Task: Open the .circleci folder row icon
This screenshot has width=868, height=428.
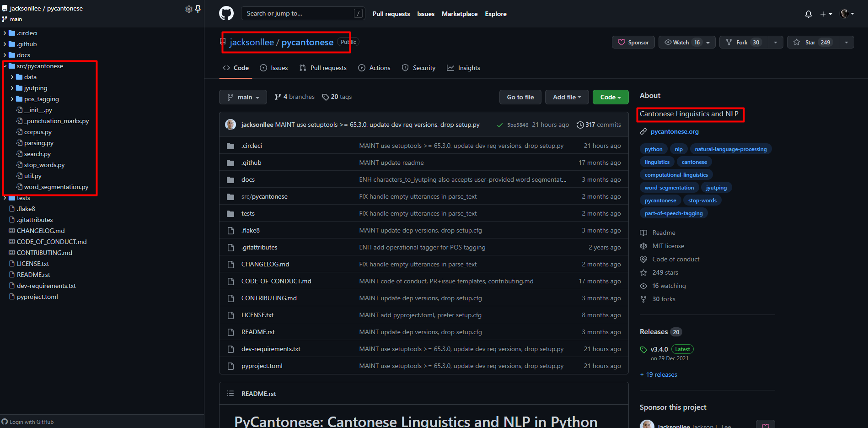Action: coord(230,146)
